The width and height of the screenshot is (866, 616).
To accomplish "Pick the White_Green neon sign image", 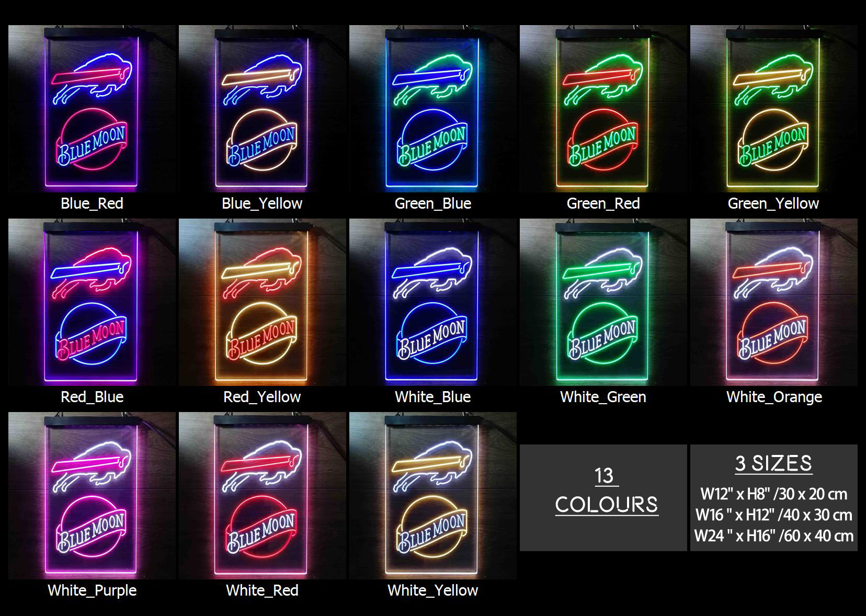I will coord(603,302).
